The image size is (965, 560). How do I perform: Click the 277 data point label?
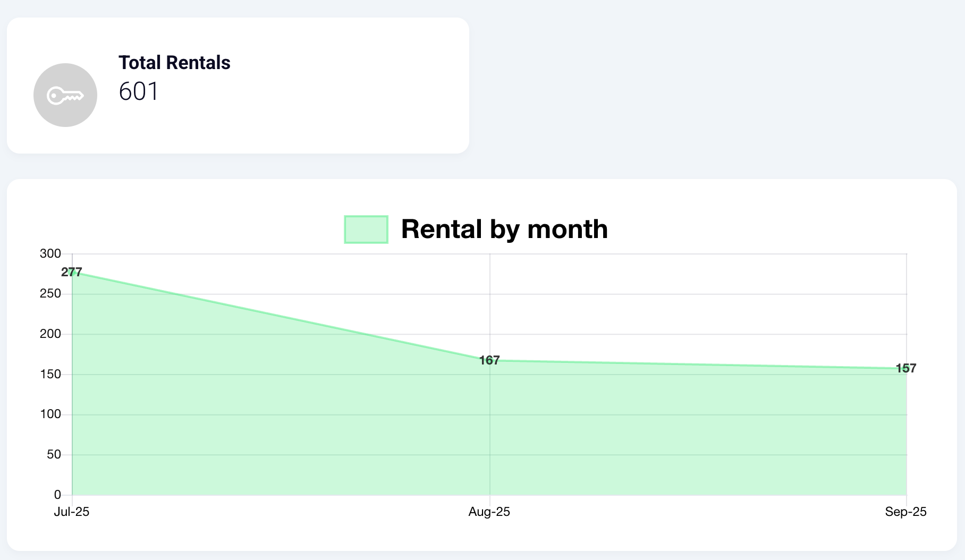click(x=72, y=273)
